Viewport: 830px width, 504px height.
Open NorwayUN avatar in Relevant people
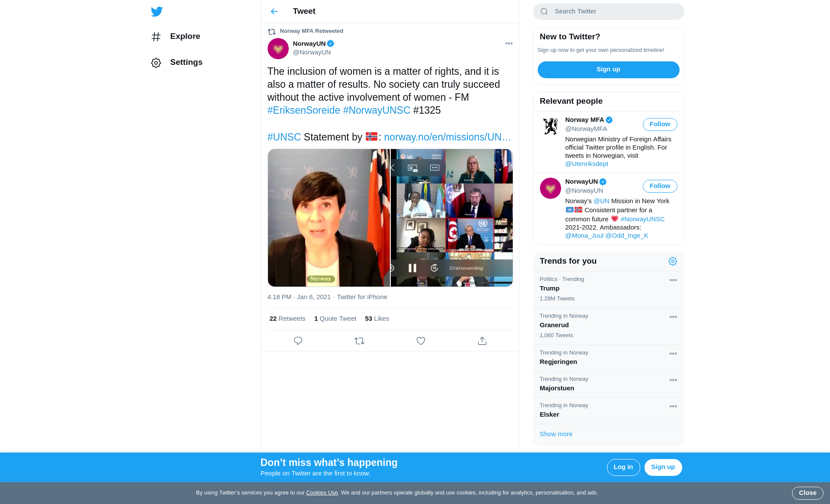pos(550,188)
